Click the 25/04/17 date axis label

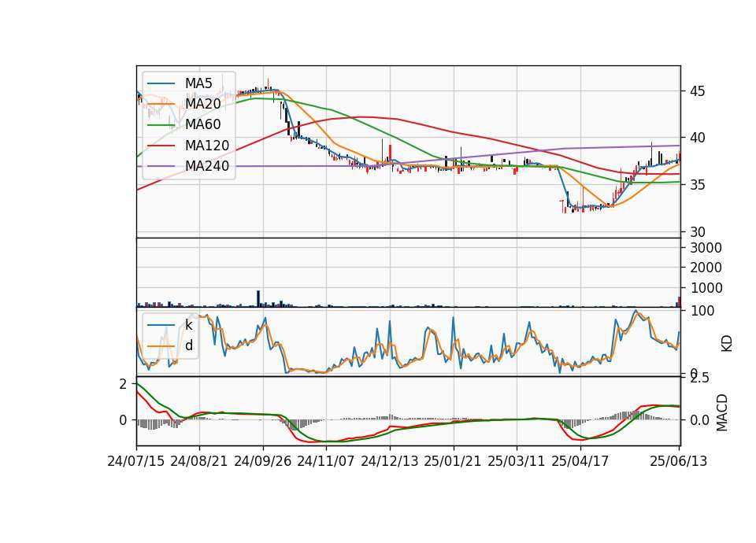click(x=580, y=462)
